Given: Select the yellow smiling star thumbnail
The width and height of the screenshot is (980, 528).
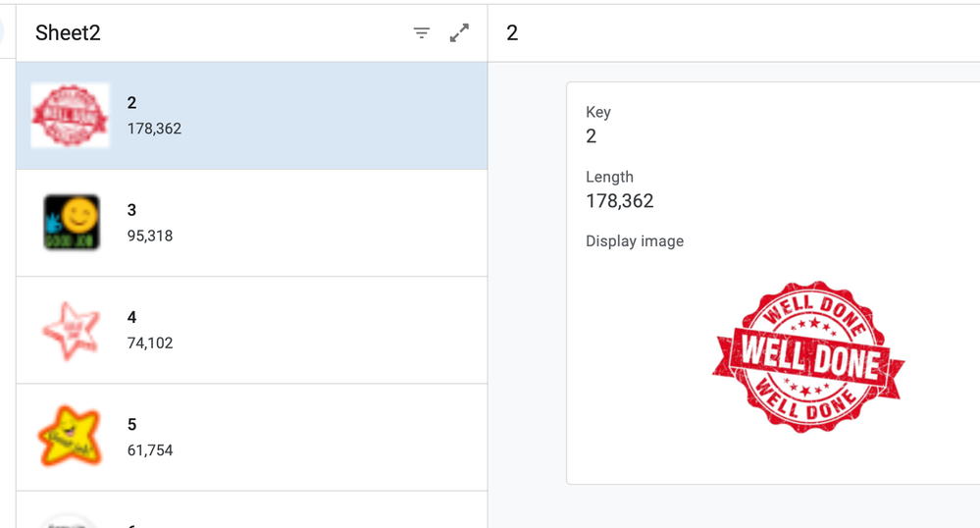Looking at the screenshot, I should click(70, 437).
